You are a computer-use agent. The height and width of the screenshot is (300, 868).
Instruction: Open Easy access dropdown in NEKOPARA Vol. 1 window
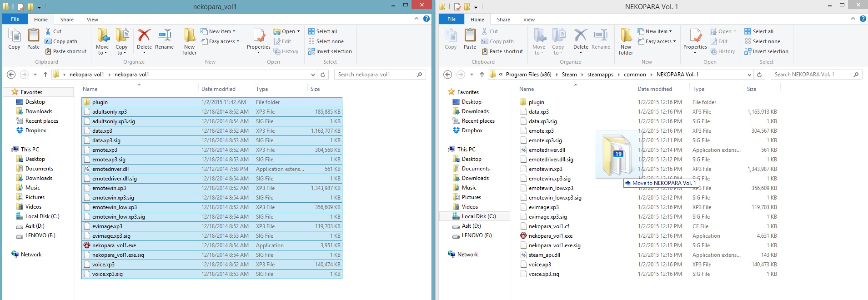[656, 41]
